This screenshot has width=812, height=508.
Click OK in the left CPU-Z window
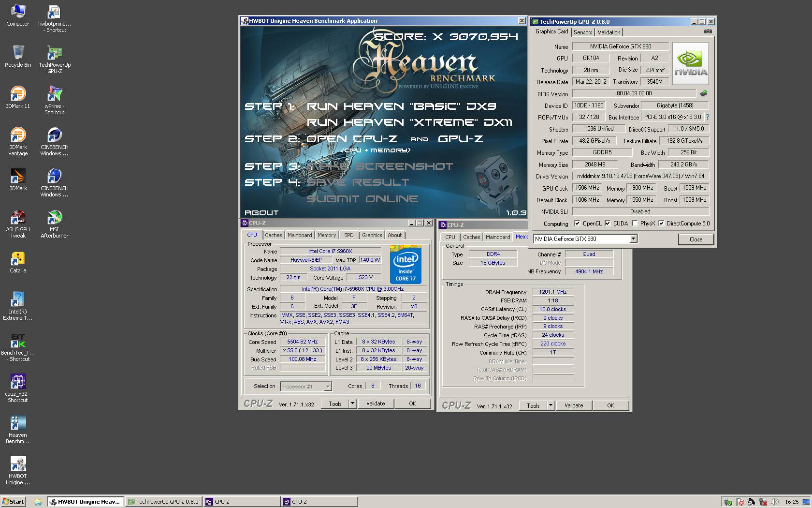[412, 403]
